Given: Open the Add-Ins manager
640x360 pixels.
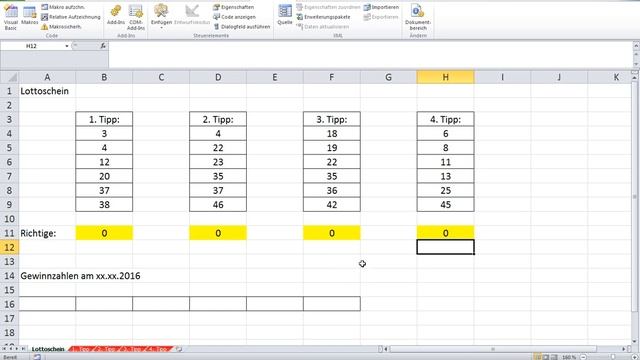Looking at the screenshot, I should [x=116, y=16].
